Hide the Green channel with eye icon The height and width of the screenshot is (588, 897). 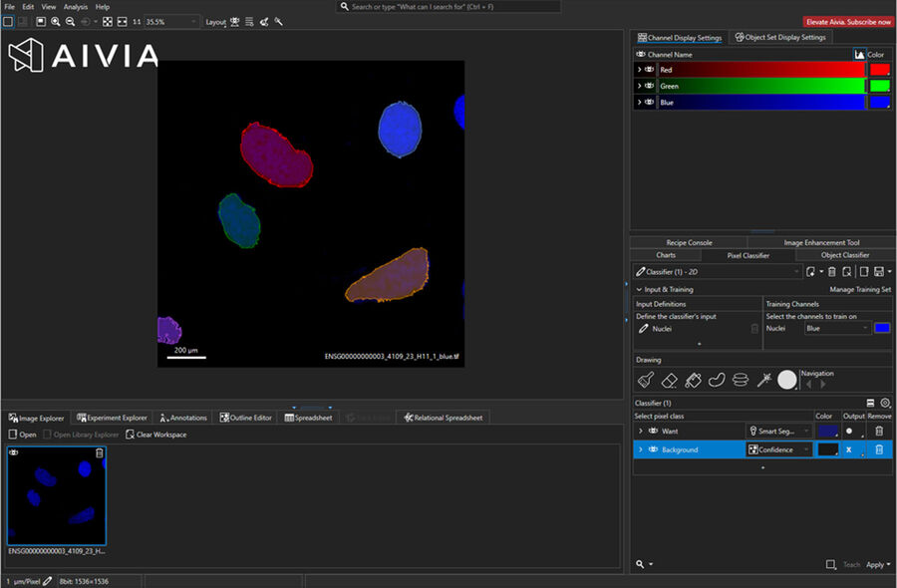(649, 87)
